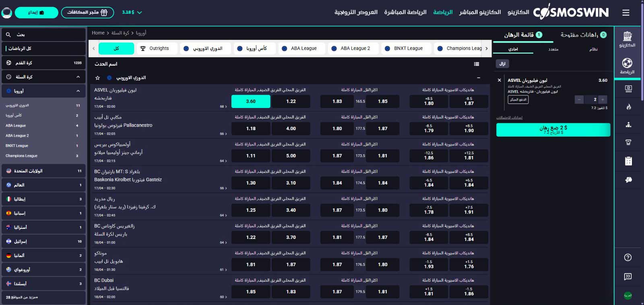Select the Germany flag country row

(x=44, y=255)
